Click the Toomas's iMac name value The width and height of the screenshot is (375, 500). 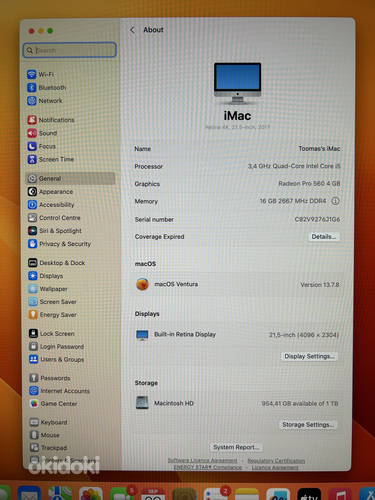coord(319,149)
